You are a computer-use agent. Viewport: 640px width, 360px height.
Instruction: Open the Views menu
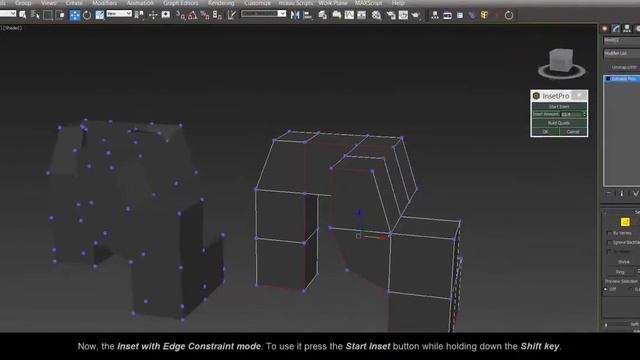click(49, 3)
